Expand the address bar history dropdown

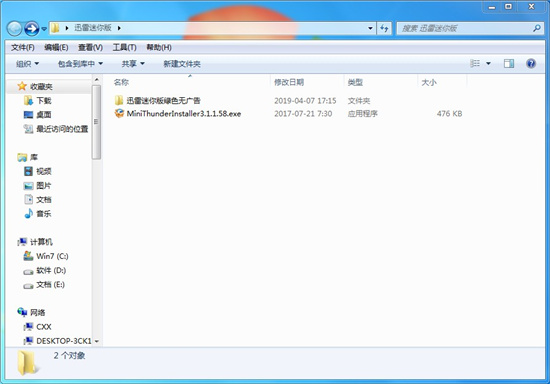370,28
